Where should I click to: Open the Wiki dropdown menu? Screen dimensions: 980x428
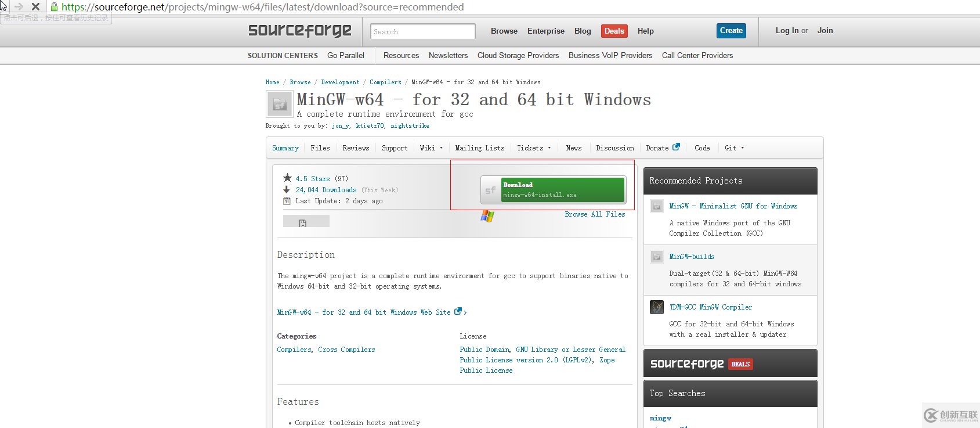coord(431,148)
